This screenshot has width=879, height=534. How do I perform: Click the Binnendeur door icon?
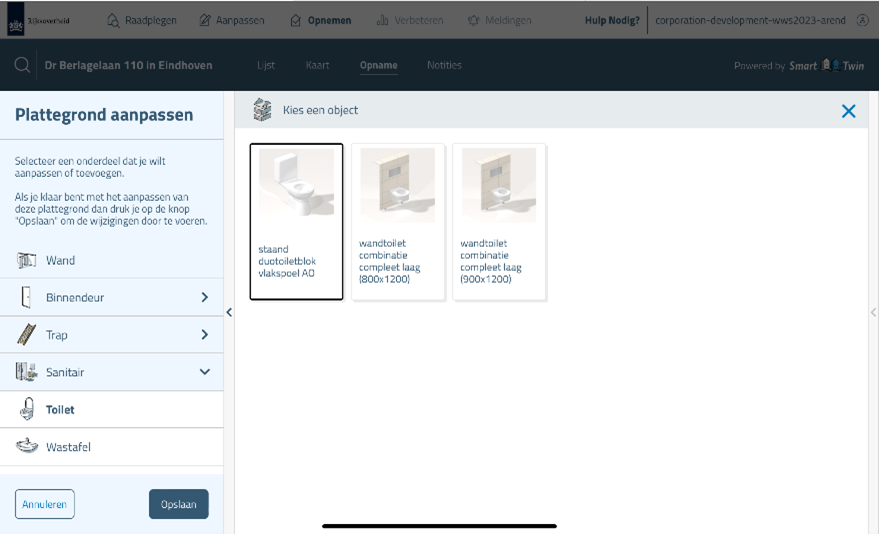26,298
